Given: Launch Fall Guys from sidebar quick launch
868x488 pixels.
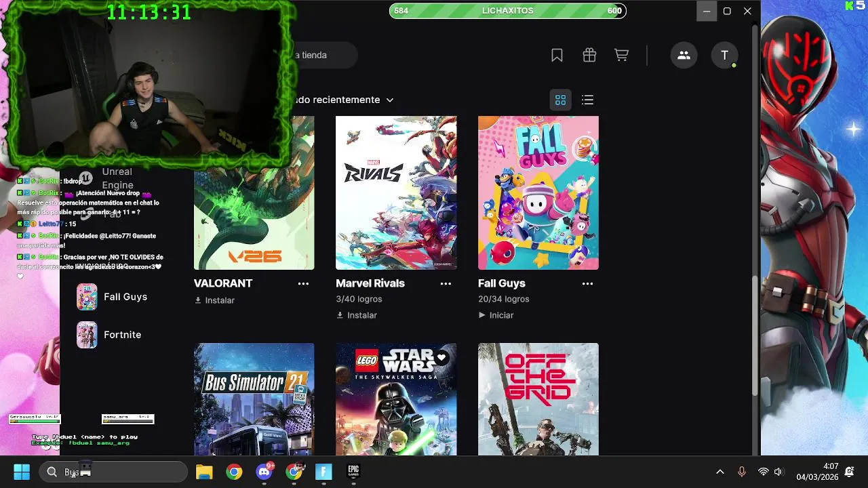Looking at the screenshot, I should coord(112,297).
